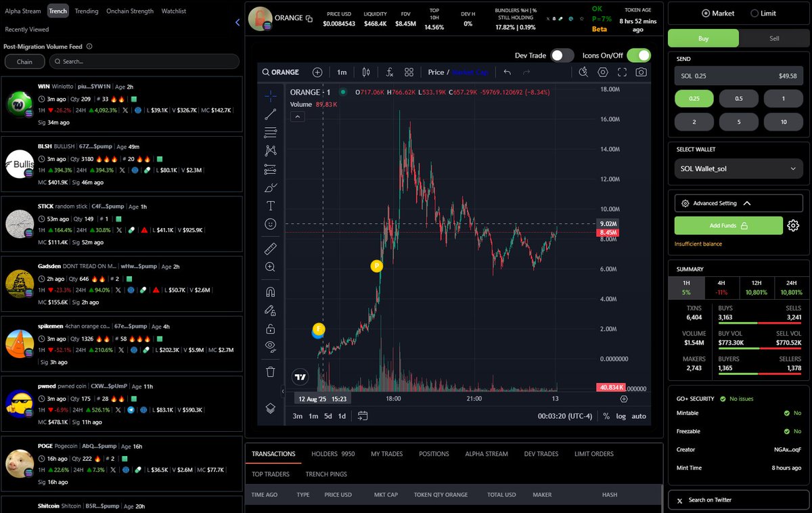Open the TradingView logo link
The width and height of the screenshot is (812, 513).
tap(300, 377)
